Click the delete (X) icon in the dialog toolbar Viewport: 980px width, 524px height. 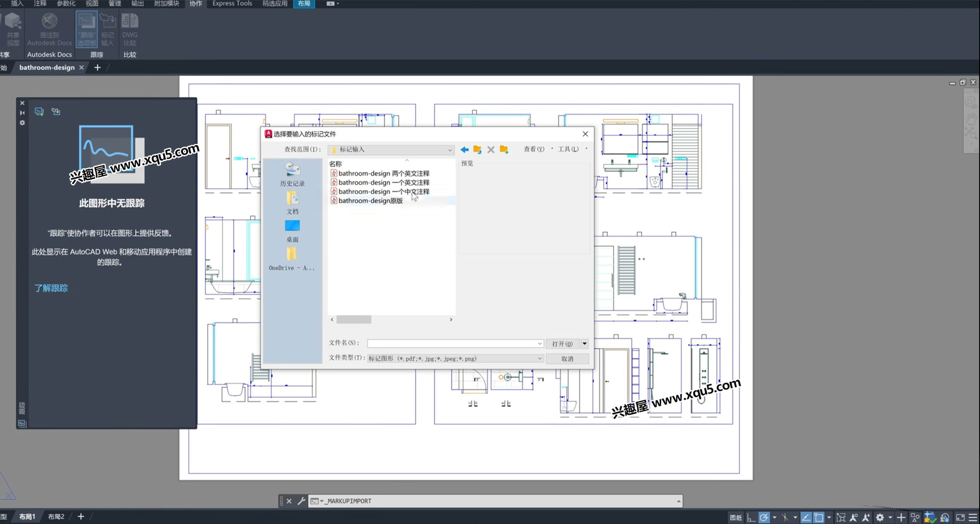[490, 149]
